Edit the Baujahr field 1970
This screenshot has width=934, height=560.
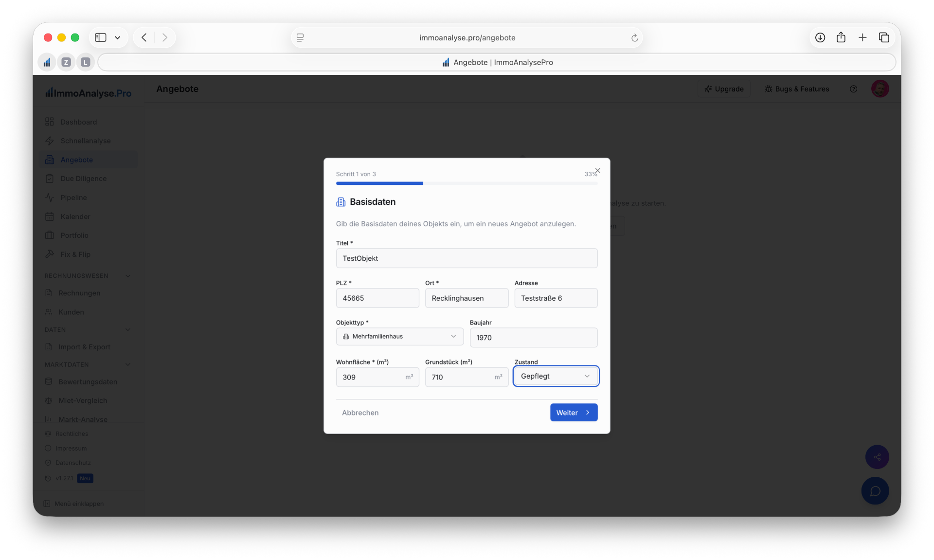tap(533, 338)
